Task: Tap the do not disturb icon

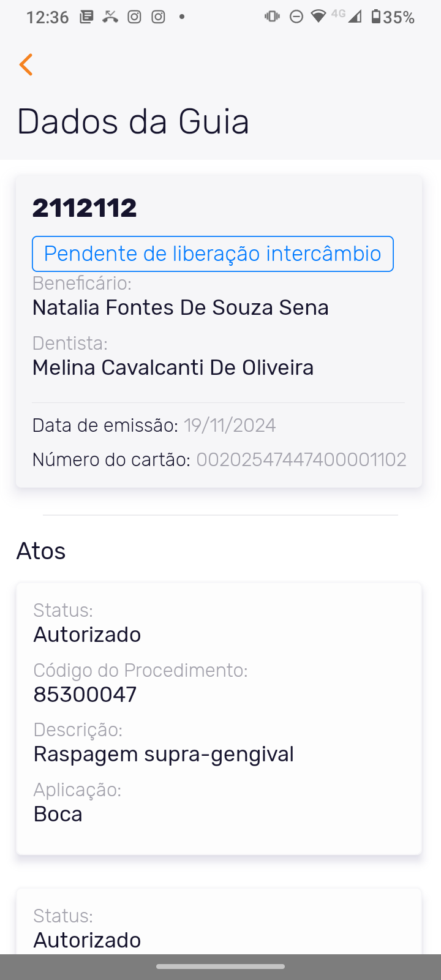Action: (x=296, y=17)
